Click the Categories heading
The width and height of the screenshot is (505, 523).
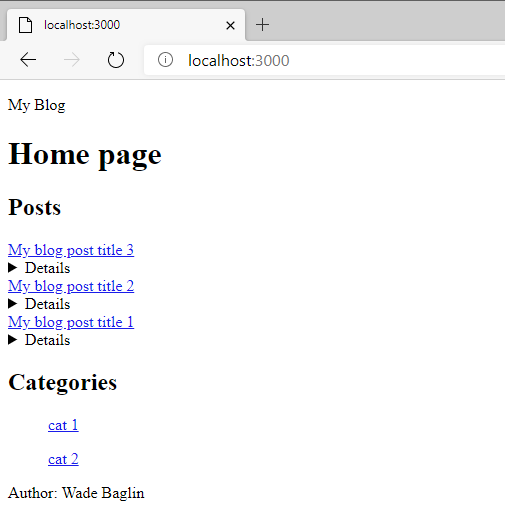63,382
